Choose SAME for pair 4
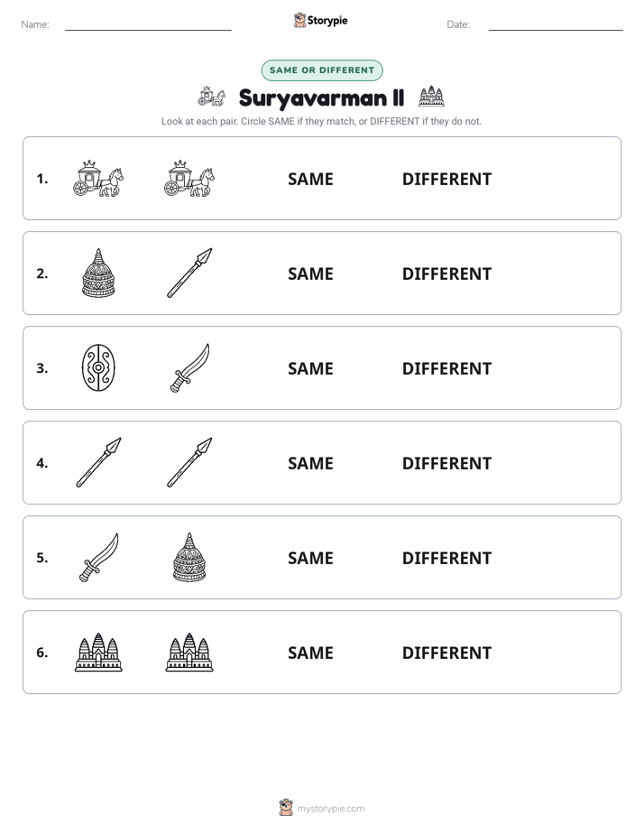The height and width of the screenshot is (834, 644). click(310, 463)
